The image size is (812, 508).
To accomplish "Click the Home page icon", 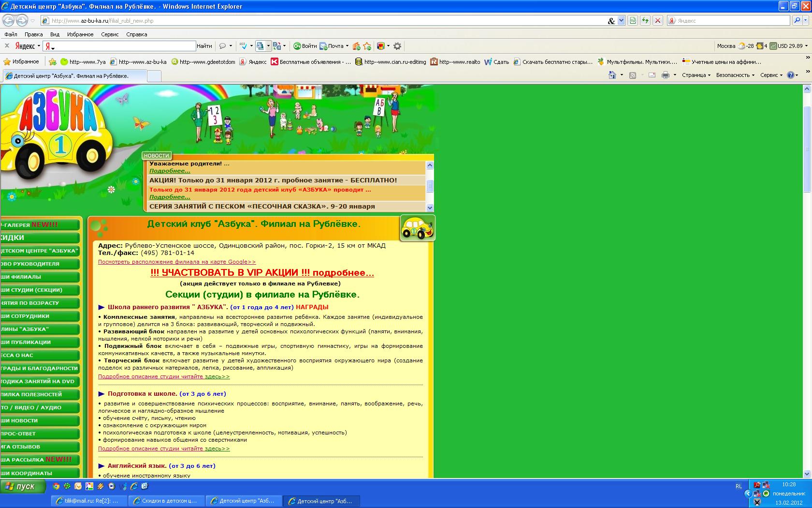I will click(612, 75).
